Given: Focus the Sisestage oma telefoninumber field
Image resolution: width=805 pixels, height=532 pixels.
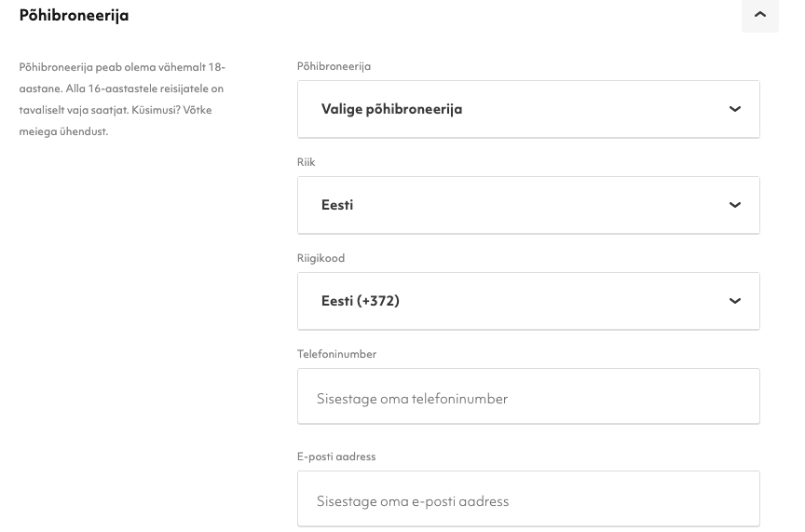Looking at the screenshot, I should click(528, 396).
